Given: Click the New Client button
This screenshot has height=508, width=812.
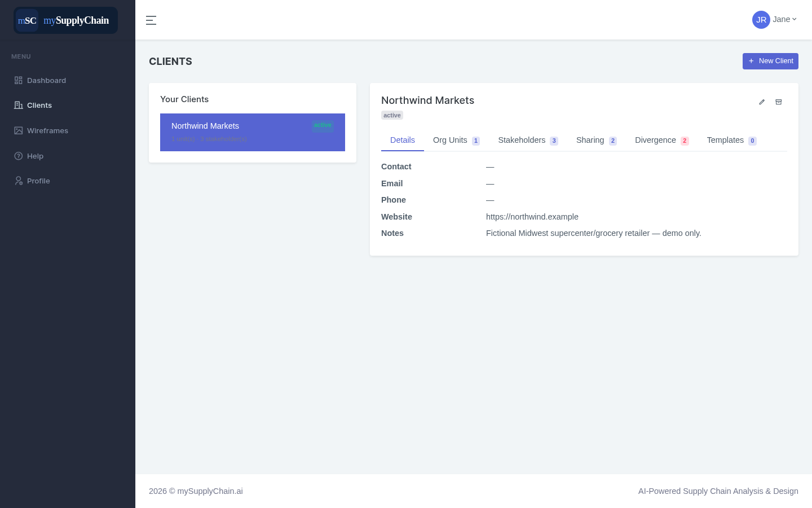Looking at the screenshot, I should pos(770,61).
